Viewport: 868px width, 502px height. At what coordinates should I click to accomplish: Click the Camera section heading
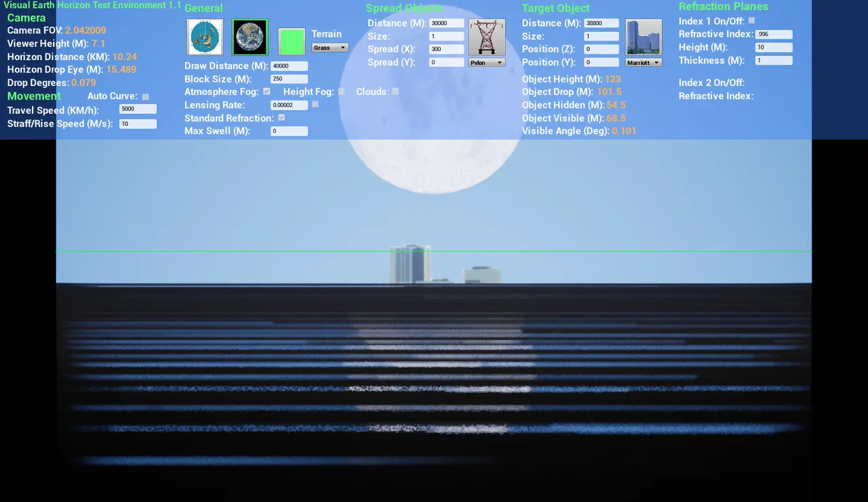click(26, 18)
